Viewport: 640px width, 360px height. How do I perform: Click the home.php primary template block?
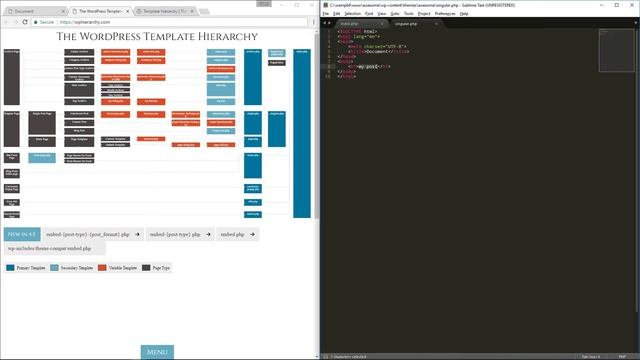pyautogui.click(x=253, y=166)
